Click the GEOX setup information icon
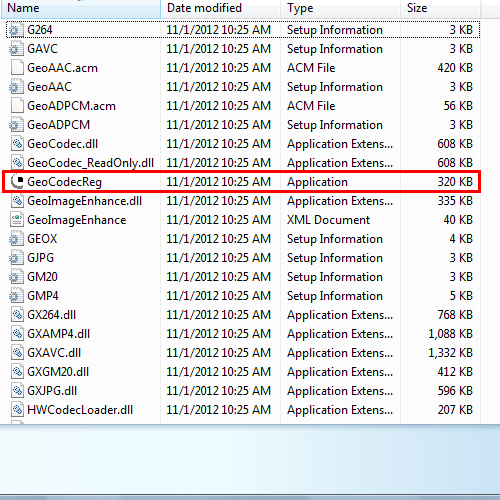The height and width of the screenshot is (500, 500). (x=16, y=239)
